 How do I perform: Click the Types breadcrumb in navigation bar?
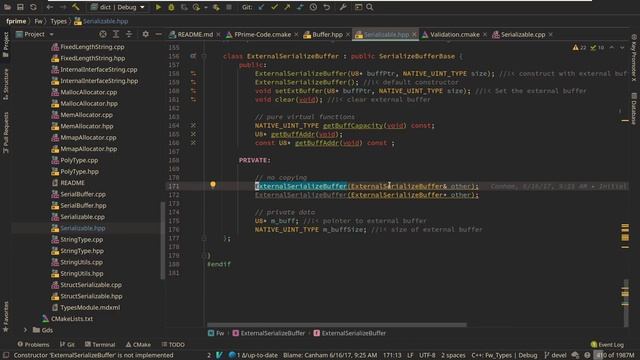coord(58,21)
